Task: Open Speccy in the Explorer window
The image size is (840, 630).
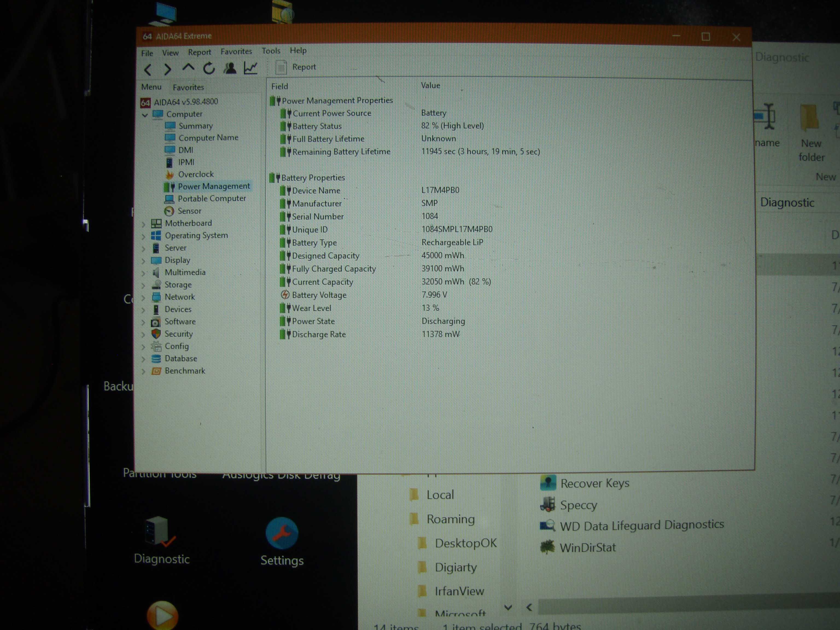Action: click(x=568, y=505)
